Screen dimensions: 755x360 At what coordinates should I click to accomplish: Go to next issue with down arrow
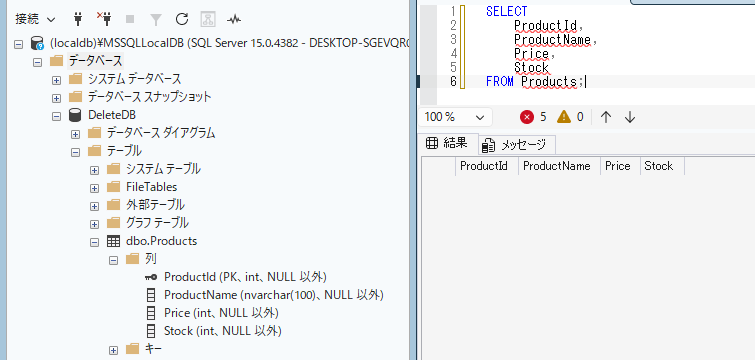coord(630,117)
